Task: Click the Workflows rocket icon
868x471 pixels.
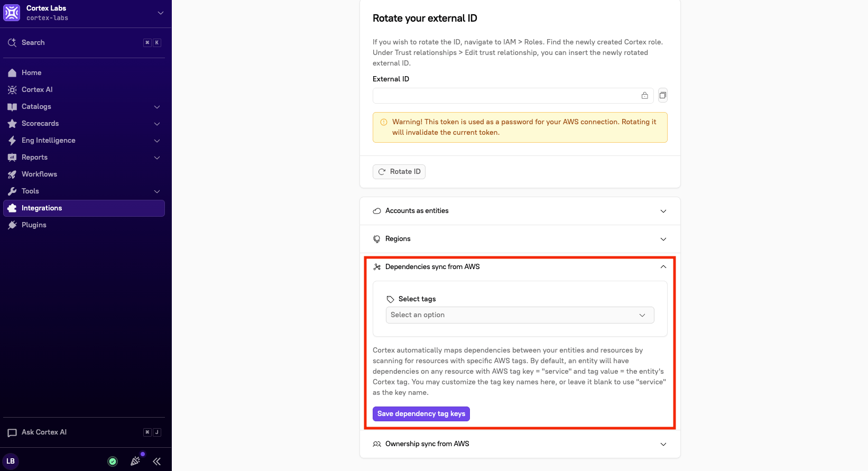Action: pyautogui.click(x=12, y=174)
